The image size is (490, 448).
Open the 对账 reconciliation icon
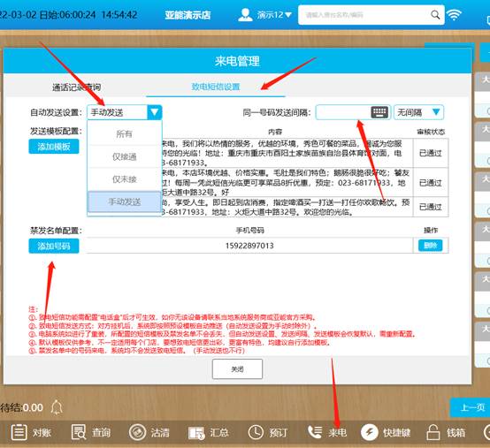pyautogui.click(x=19, y=432)
